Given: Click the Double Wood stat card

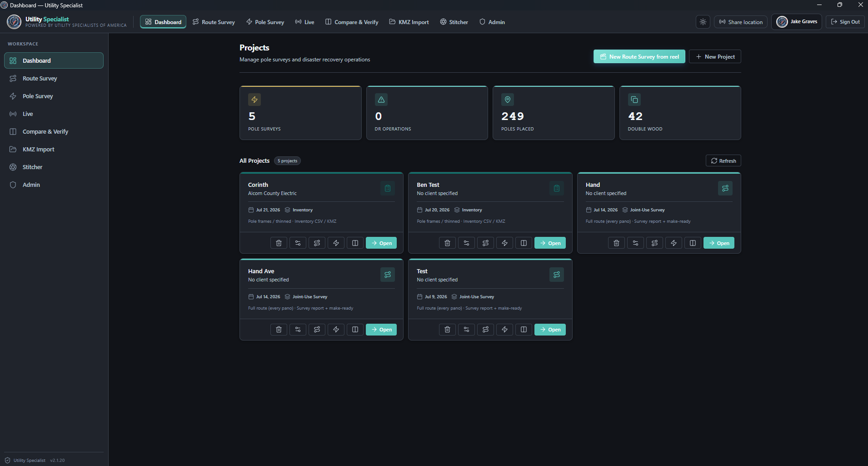Looking at the screenshot, I should [680, 113].
